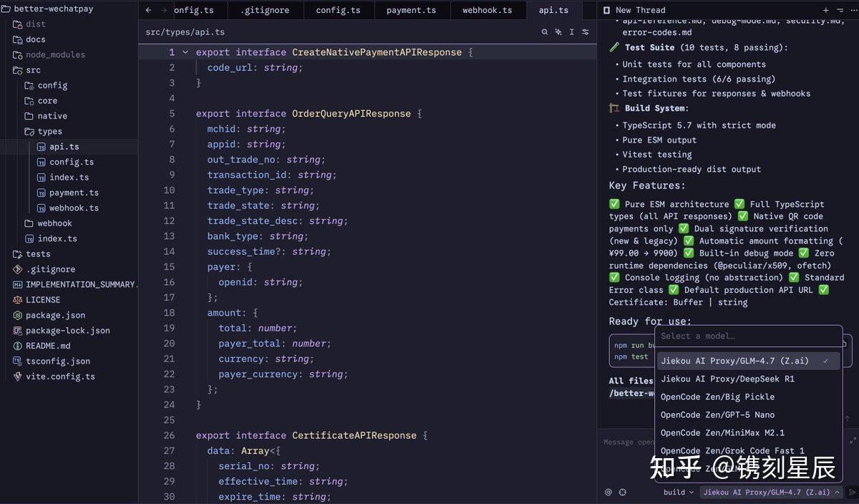859x504 pixels.
Task: Click line number 26 in the gutter
Action: [x=169, y=435]
